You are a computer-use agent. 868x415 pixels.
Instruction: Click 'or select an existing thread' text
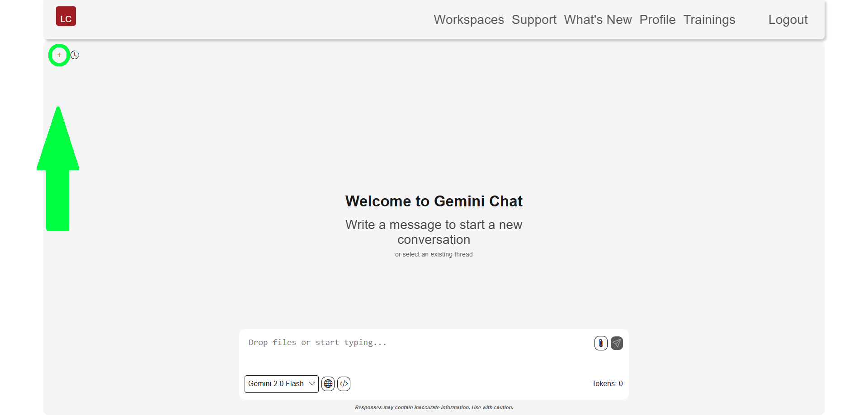434,255
